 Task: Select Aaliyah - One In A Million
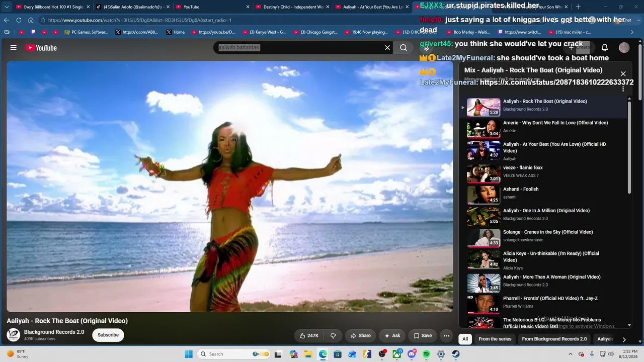tap(543, 216)
